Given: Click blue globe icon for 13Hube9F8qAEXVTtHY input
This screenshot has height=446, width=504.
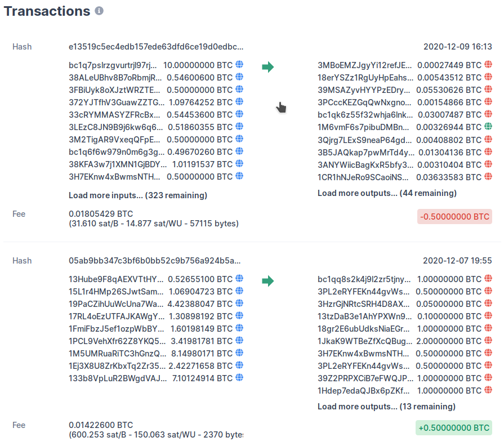Looking at the screenshot, I should pyautogui.click(x=239, y=278).
